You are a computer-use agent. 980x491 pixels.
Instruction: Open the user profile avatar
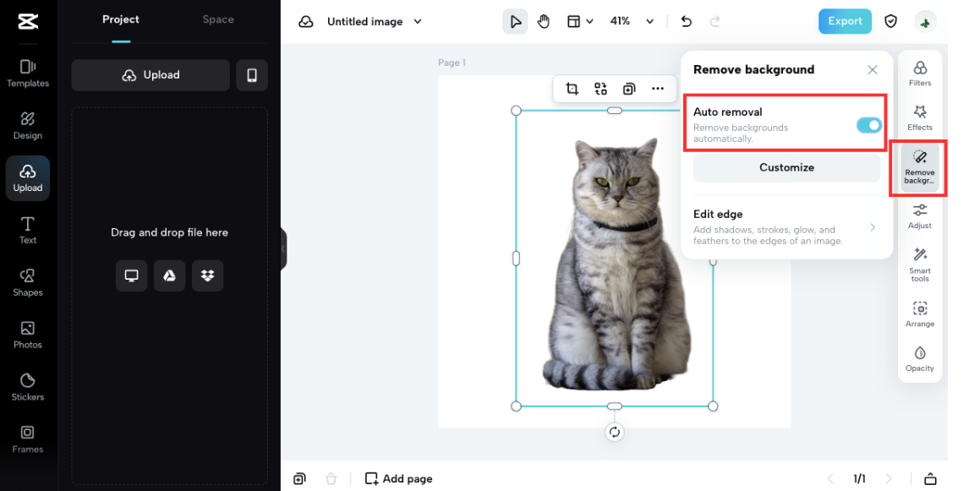pyautogui.click(x=925, y=21)
